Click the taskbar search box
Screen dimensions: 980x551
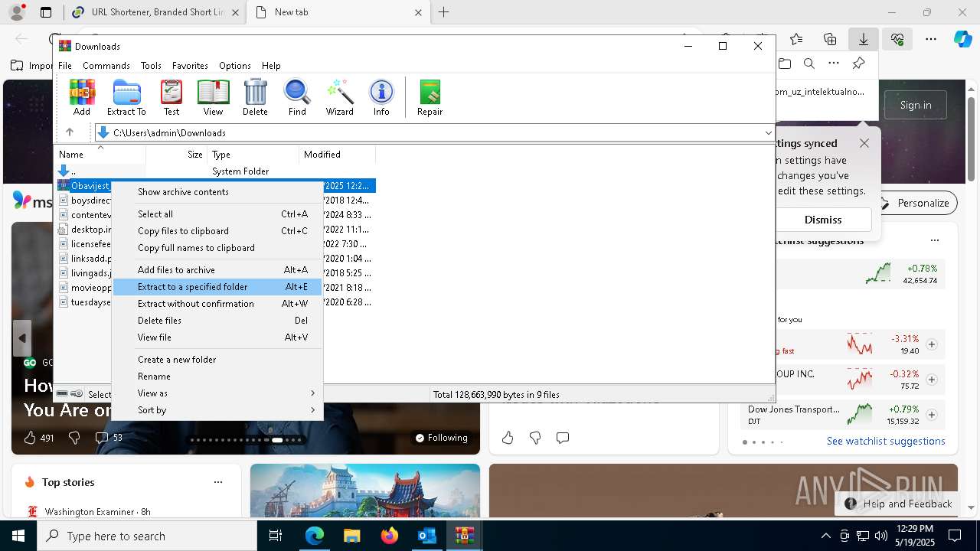[147, 536]
